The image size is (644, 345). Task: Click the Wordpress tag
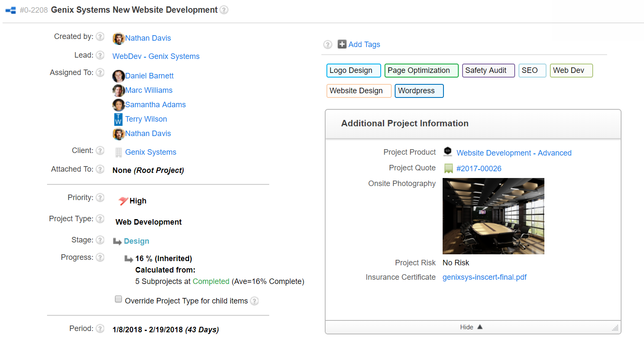[419, 91]
